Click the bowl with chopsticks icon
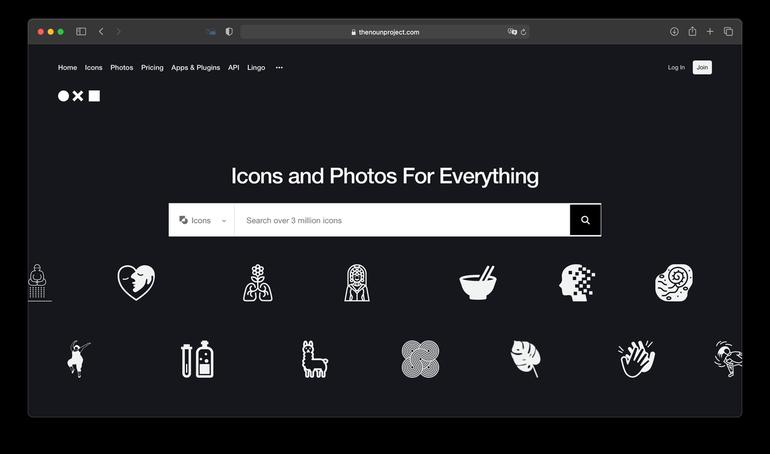 point(478,283)
